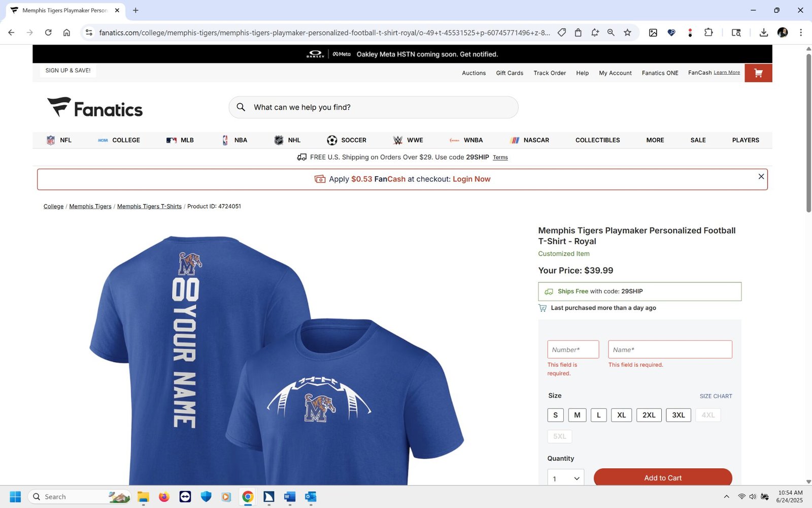Viewport: 812px width, 508px height.
Task: Click Memphis Tigers breadcrumb link
Action: [x=90, y=206]
